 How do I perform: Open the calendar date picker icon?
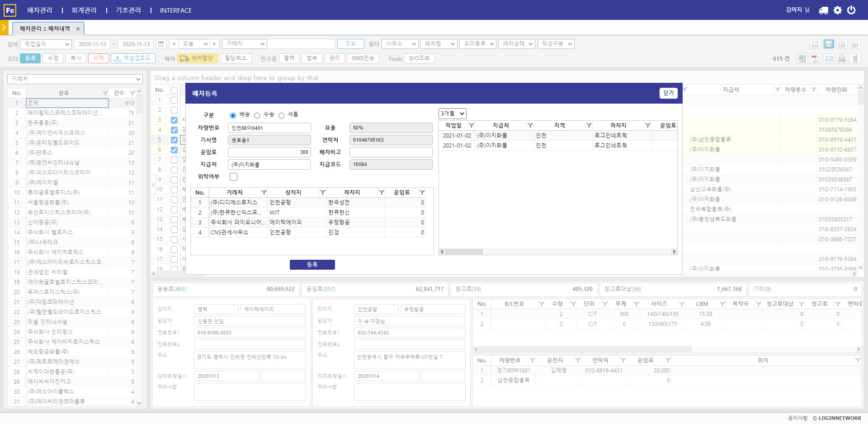[x=161, y=44]
